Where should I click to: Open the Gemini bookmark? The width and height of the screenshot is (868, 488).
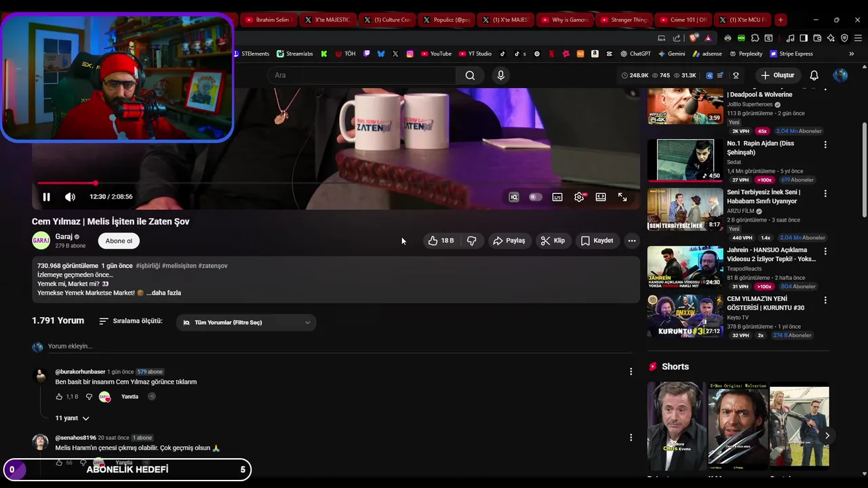(x=671, y=54)
